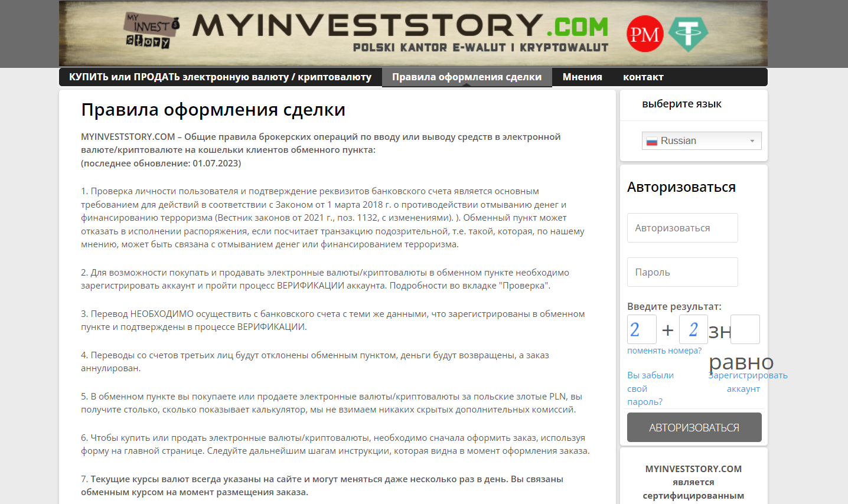Image resolution: width=848 pixels, height=504 pixels.
Task: Click rule 4 about third-party transfers
Action: pyautogui.click(x=315, y=362)
